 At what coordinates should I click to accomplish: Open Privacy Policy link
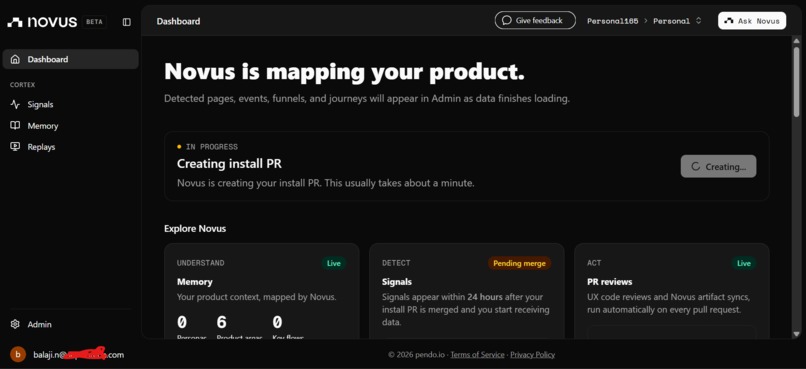coord(532,355)
